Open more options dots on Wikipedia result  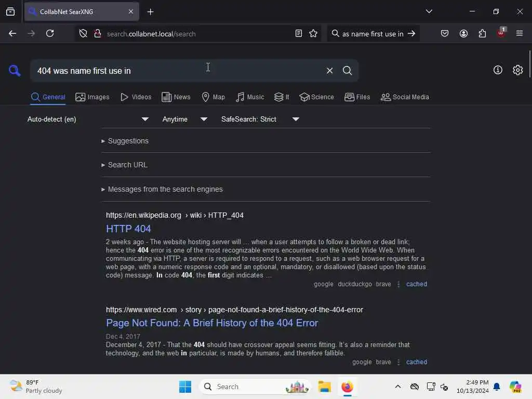[x=398, y=284]
